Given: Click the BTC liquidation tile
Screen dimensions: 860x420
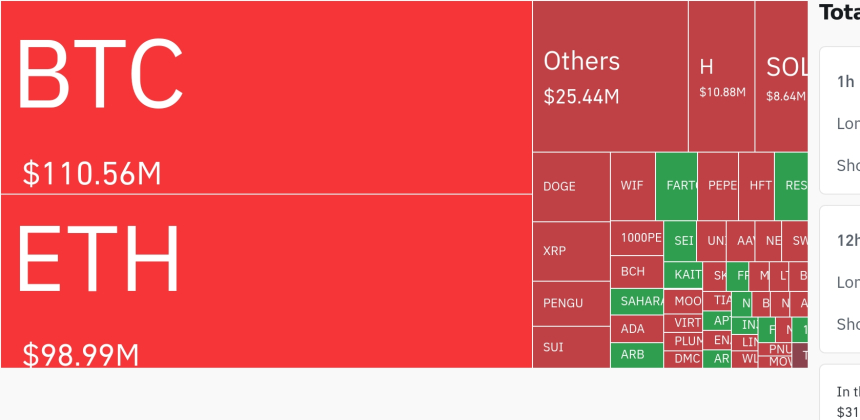Looking at the screenshot, I should pyautogui.click(x=266, y=97).
